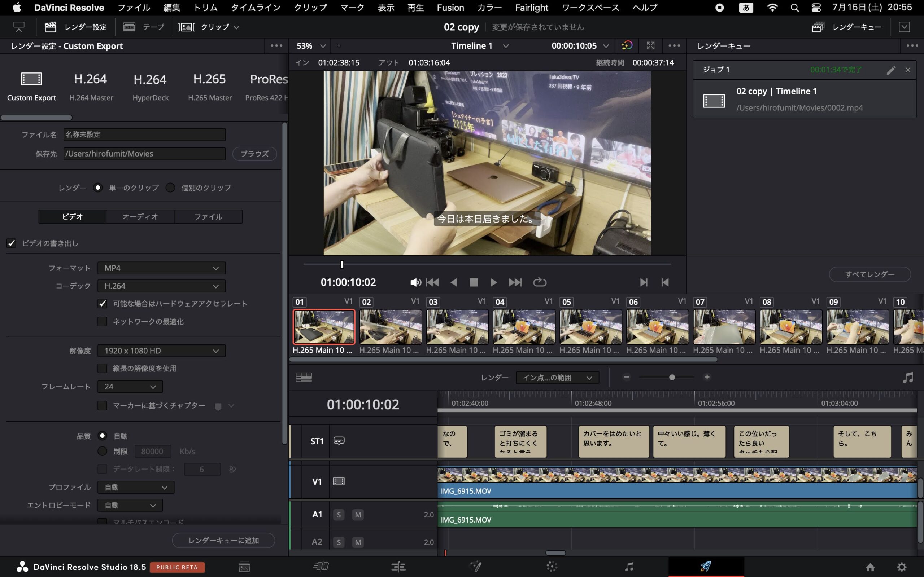Edit Job 1 with pencil icon

pos(891,70)
